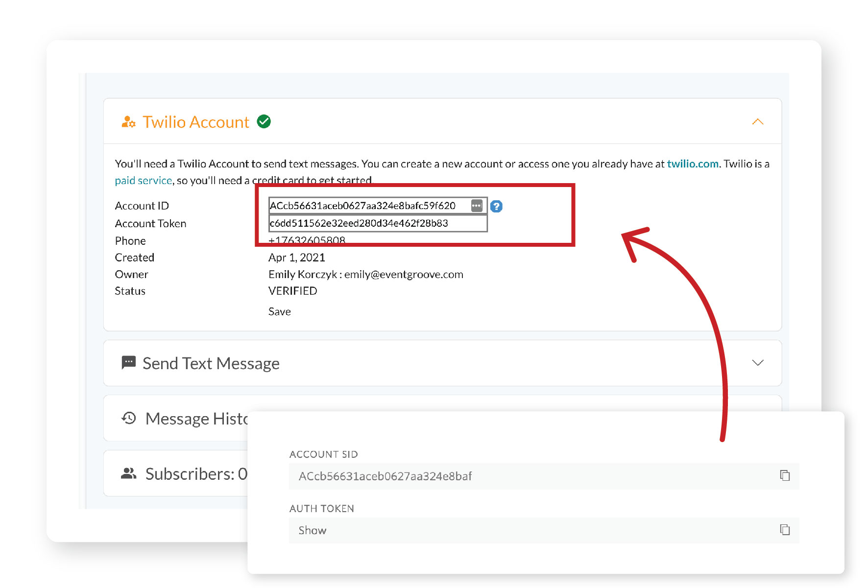868x588 pixels.
Task: Click the Save button
Action: [x=279, y=311]
